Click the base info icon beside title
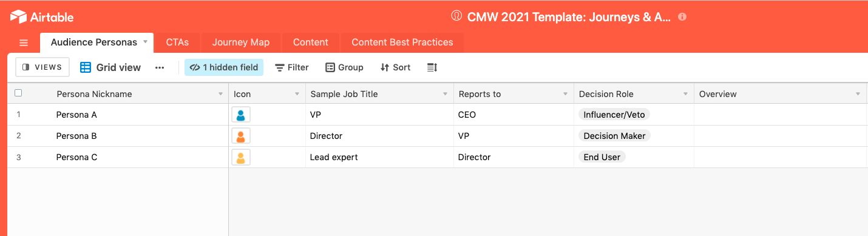 [682, 17]
